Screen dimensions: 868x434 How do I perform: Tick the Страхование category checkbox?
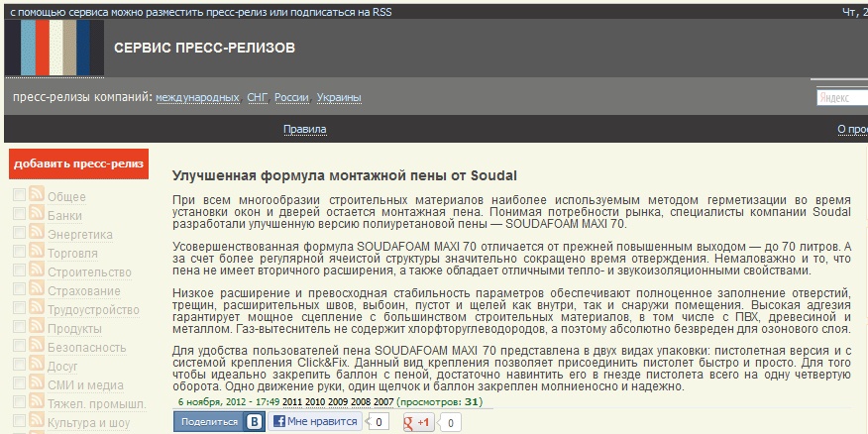click(20, 289)
